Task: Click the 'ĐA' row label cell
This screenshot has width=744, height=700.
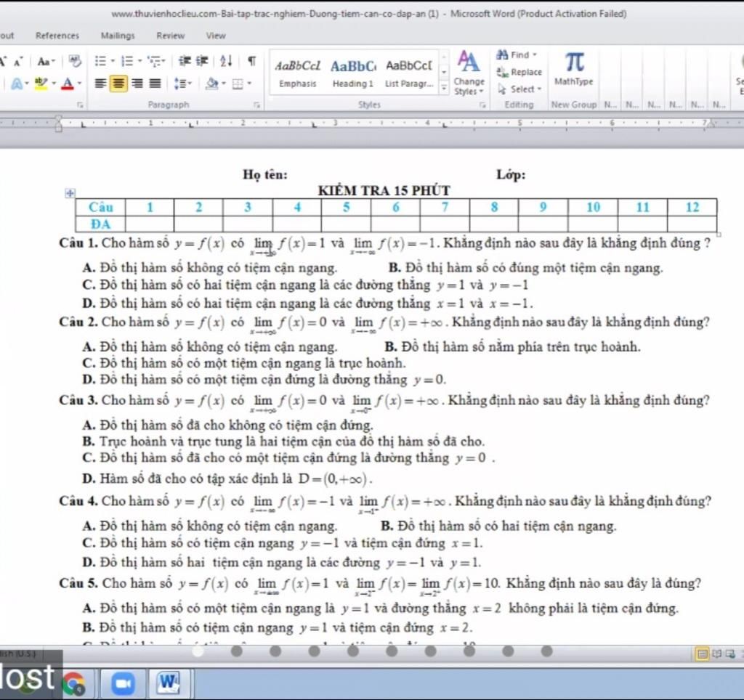Action: click(x=100, y=224)
